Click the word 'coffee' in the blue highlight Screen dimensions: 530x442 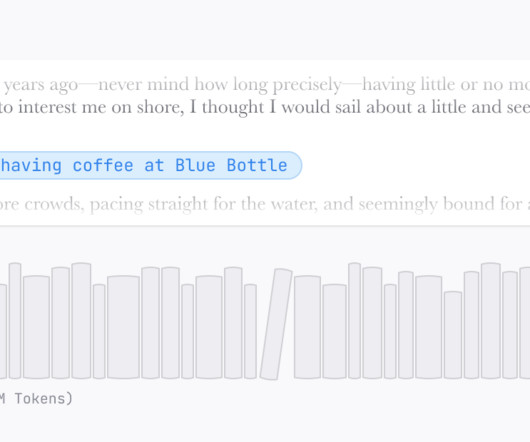tap(103, 165)
